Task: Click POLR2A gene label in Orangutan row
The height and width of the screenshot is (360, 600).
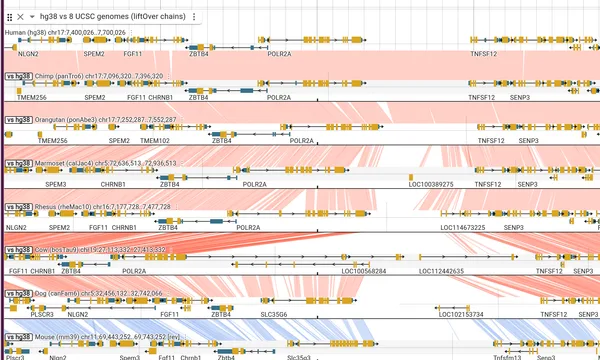Action: 302,141
